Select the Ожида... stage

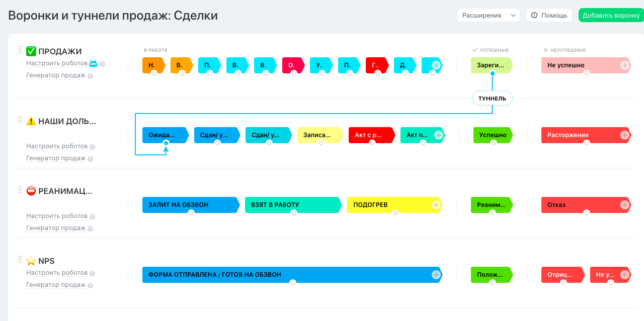[166, 135]
